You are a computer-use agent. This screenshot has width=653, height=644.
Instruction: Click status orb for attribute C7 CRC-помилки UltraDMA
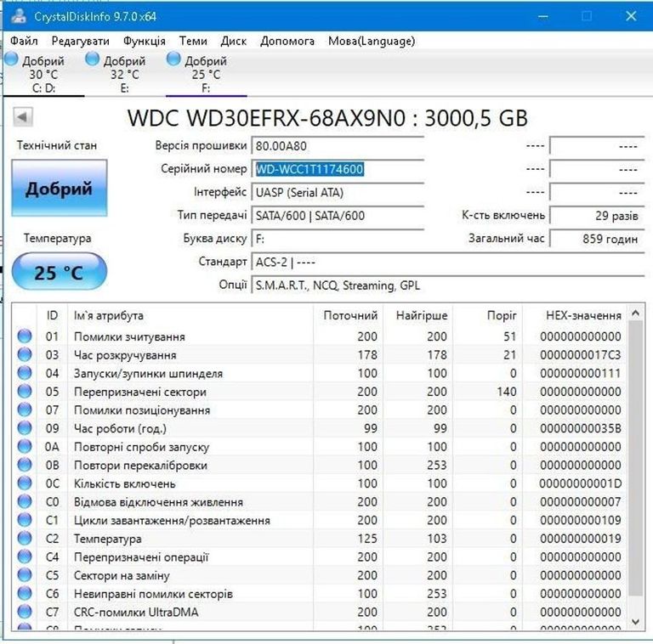point(25,612)
